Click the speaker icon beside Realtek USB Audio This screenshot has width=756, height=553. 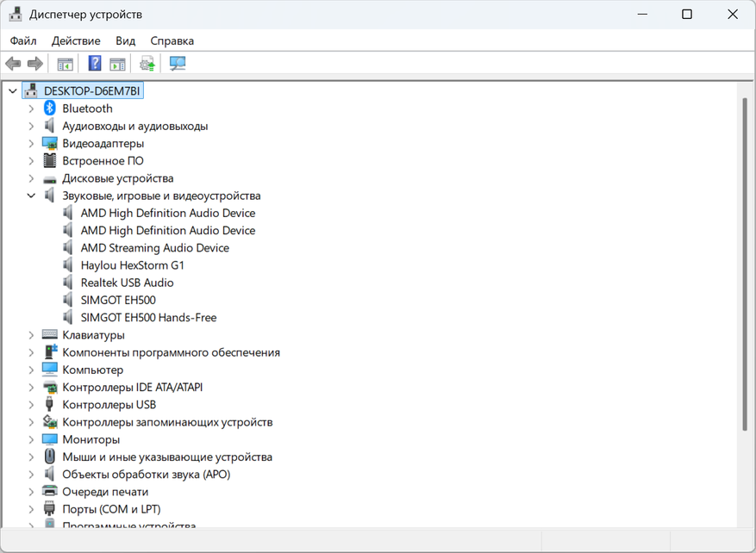pos(68,283)
